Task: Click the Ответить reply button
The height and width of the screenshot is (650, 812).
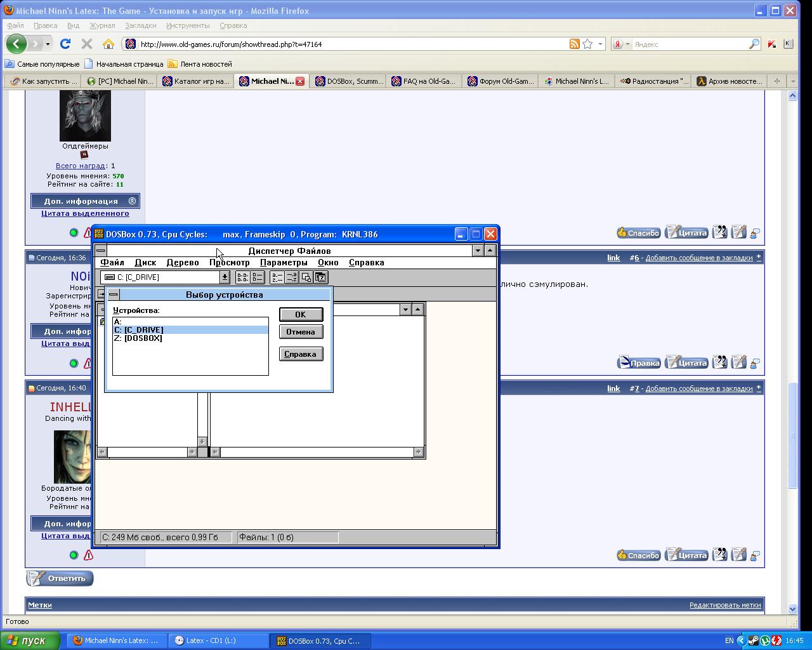Action: tap(60, 578)
